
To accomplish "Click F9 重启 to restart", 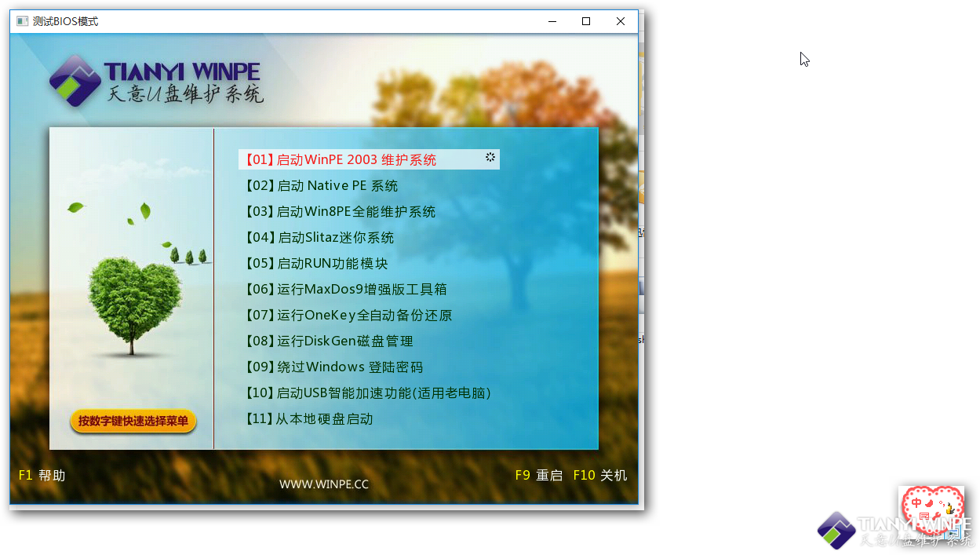I will click(x=539, y=476).
